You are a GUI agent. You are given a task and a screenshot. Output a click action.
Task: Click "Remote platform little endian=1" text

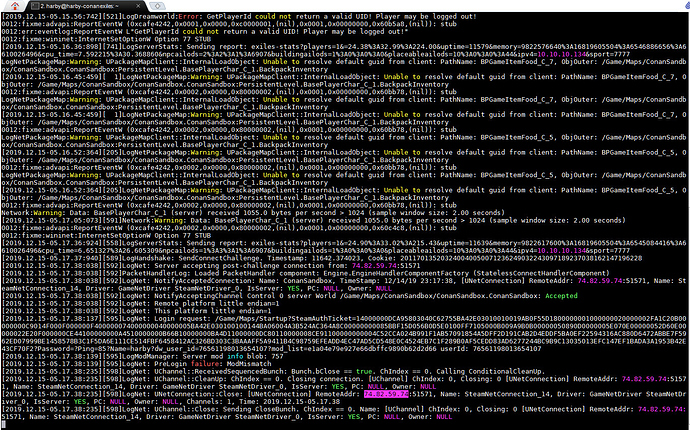tap(217, 304)
